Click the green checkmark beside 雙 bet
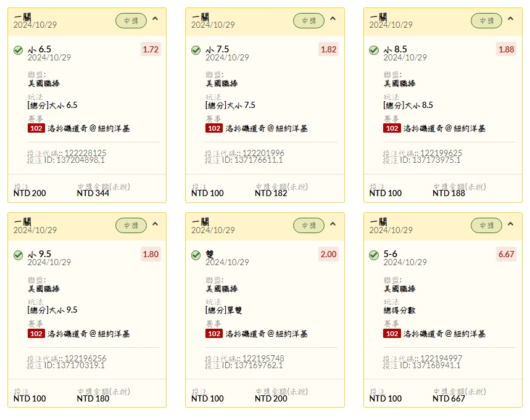The image size is (530, 420). (x=196, y=255)
